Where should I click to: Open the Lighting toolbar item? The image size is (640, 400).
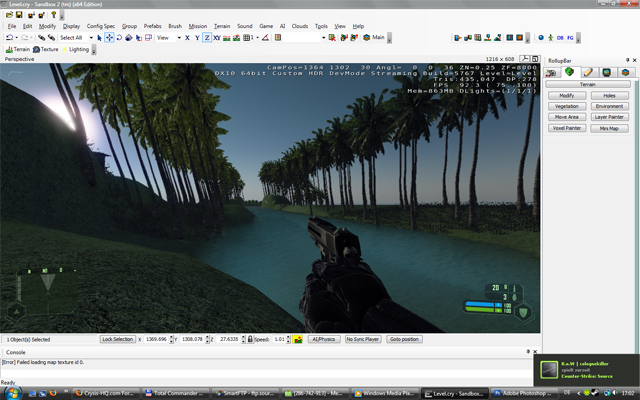pos(75,49)
